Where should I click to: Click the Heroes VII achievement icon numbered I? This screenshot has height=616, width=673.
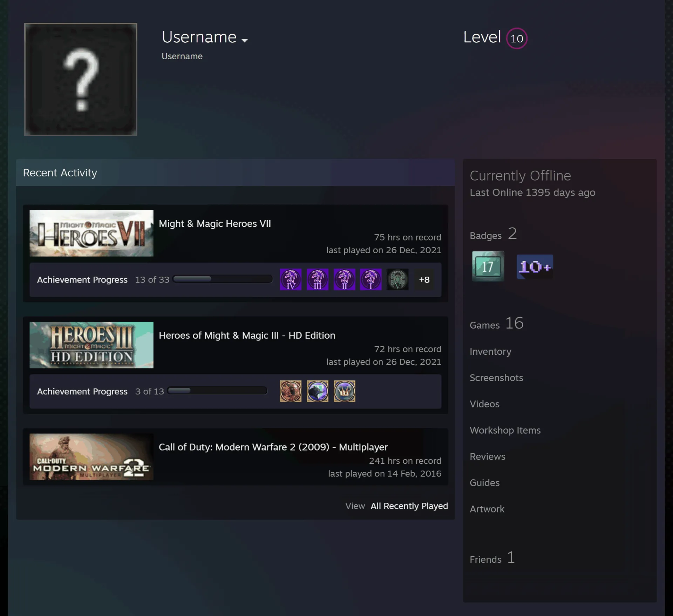tap(371, 279)
